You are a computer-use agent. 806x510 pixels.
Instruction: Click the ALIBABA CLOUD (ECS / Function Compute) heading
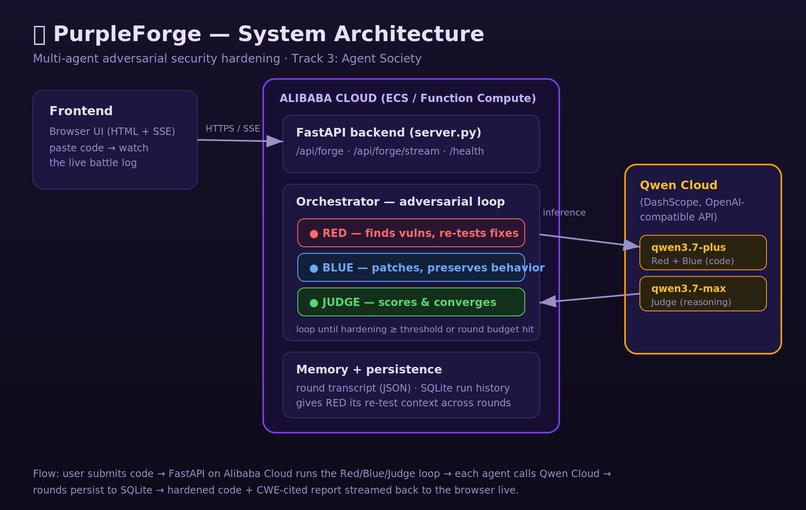pos(408,98)
